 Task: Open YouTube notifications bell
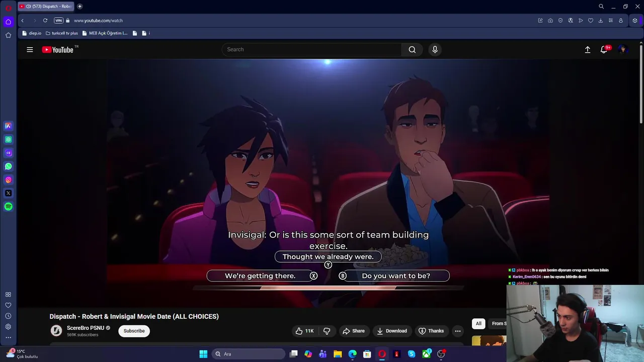(604, 49)
